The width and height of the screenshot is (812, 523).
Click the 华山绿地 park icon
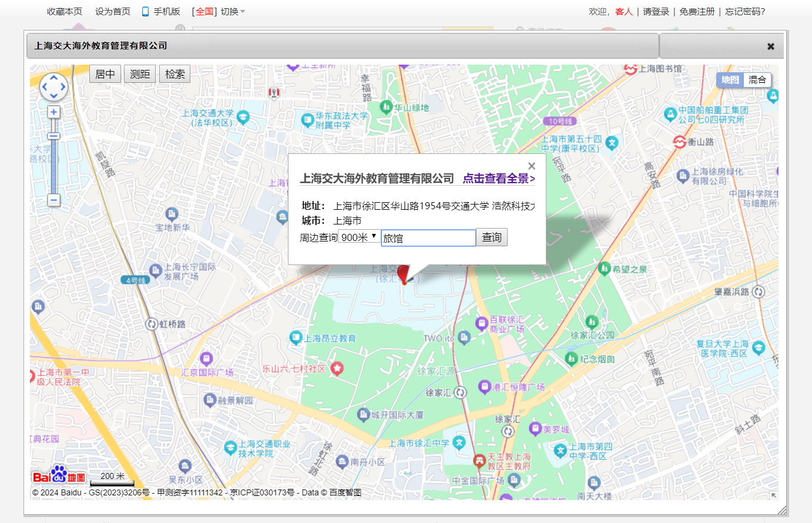point(386,107)
